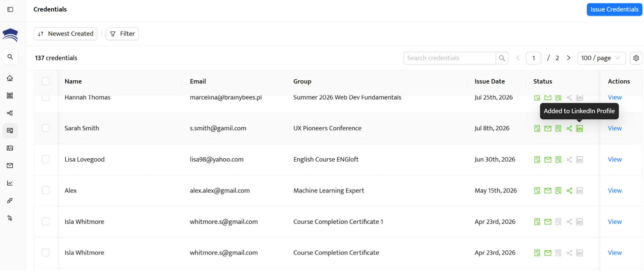Click the email s.smith@gamil.com
Viewport: 644px width, 271px height.
coord(218,128)
